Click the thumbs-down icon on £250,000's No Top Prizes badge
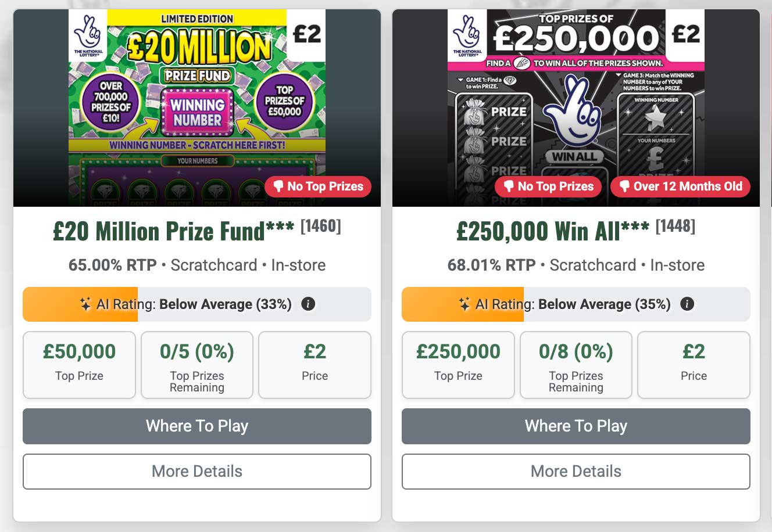 click(x=509, y=186)
